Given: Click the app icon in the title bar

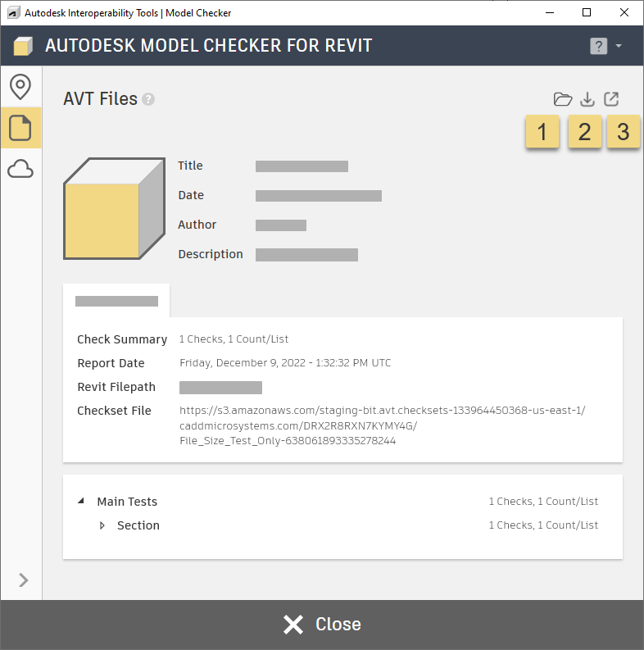Looking at the screenshot, I should click(x=14, y=13).
